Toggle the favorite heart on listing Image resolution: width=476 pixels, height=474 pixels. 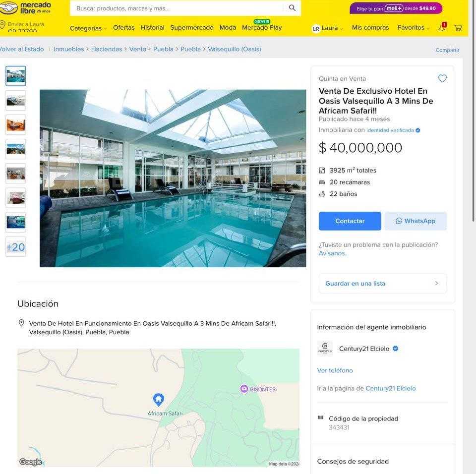(442, 78)
